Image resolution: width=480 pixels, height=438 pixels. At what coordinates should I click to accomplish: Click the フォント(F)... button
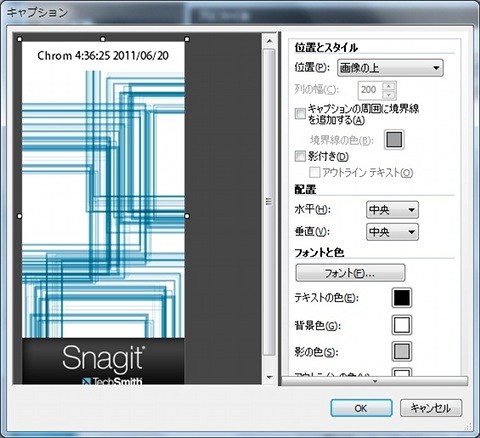(x=350, y=273)
